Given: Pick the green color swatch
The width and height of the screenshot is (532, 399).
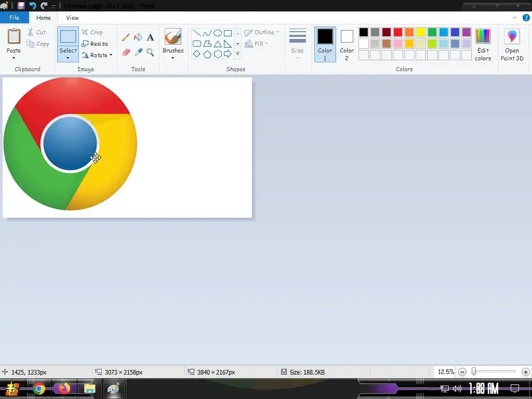Looking at the screenshot, I should click(432, 32).
